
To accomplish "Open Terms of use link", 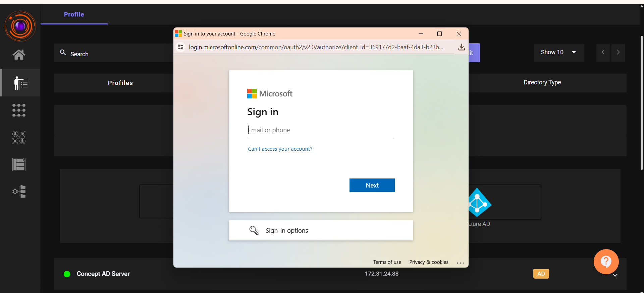I will (x=387, y=262).
